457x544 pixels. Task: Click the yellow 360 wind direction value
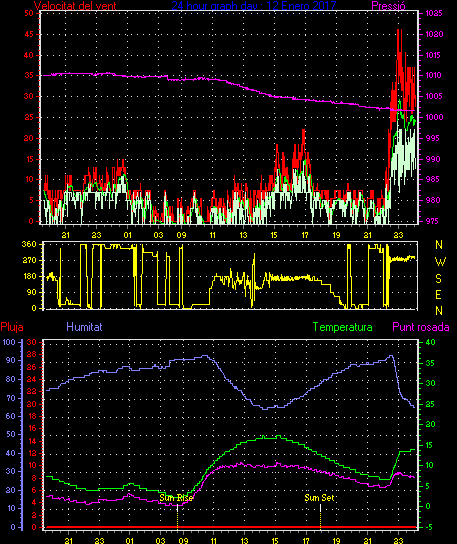[x=29, y=244]
